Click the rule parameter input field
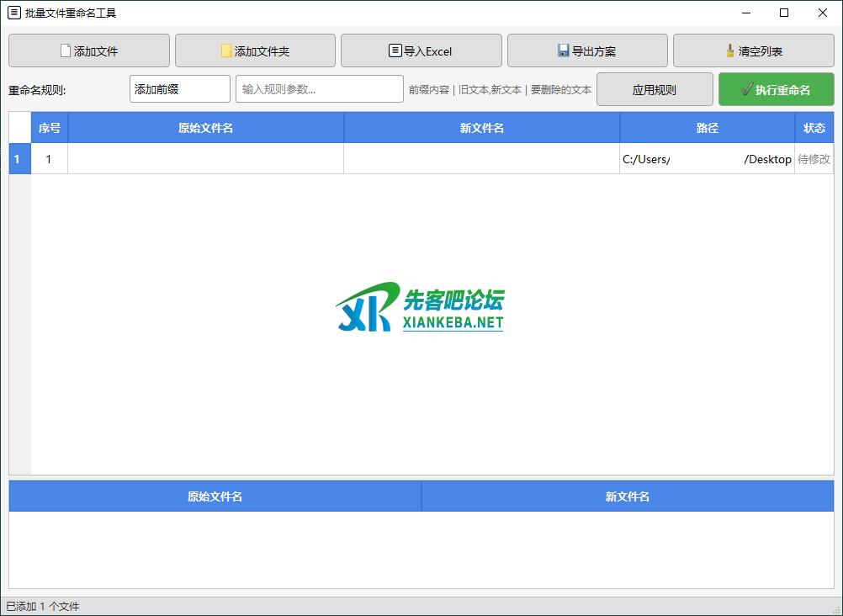The height and width of the screenshot is (616, 843). point(319,89)
